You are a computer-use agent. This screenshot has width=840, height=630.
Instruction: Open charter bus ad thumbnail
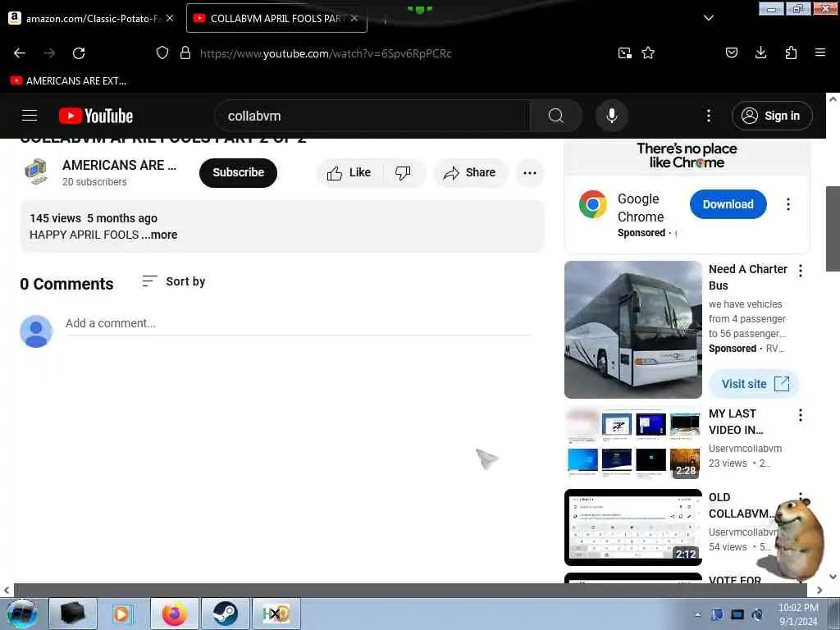point(633,330)
